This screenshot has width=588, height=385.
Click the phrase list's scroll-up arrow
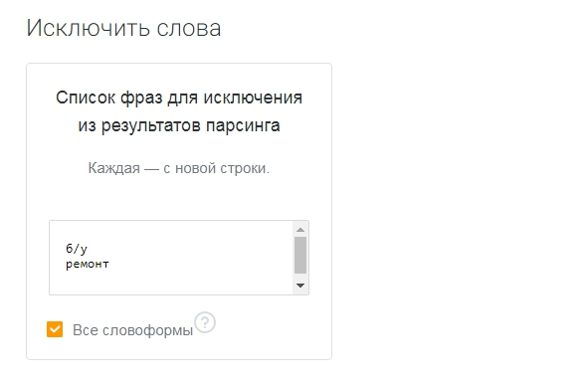(x=300, y=230)
